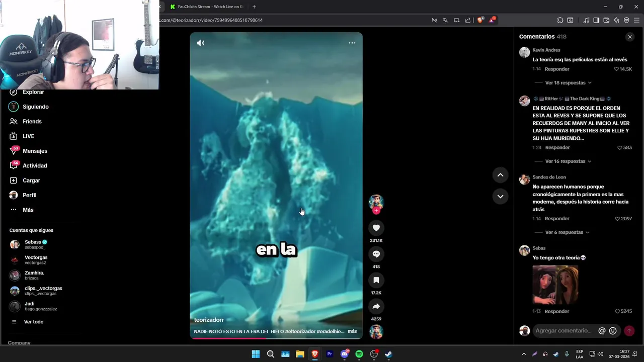Viewport: 644px width, 362px height.
Task: Save the video with bookmark icon
Action: coord(376,280)
